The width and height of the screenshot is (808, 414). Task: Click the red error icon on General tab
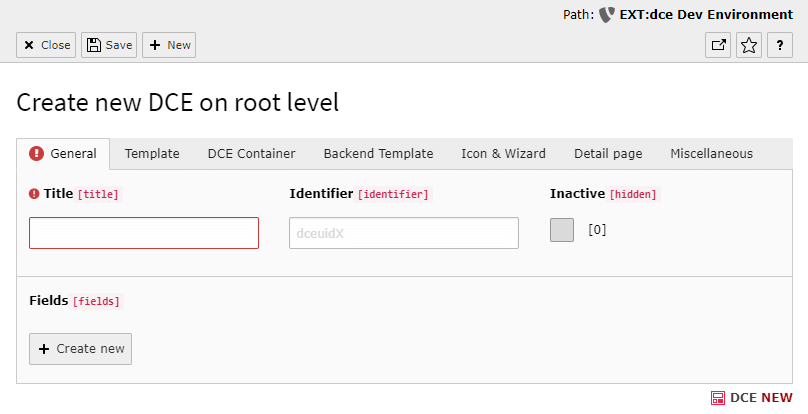coord(37,154)
